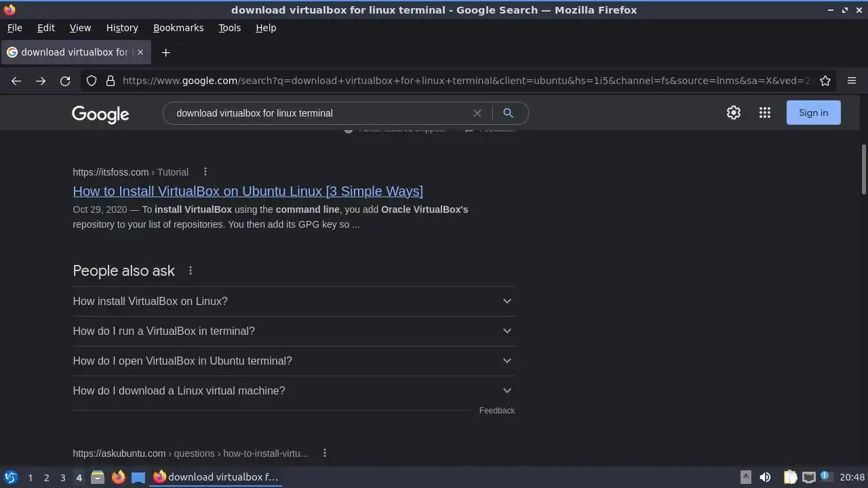Select the 'download virtualbox for' browser tab
The image size is (868, 488).
77,52
